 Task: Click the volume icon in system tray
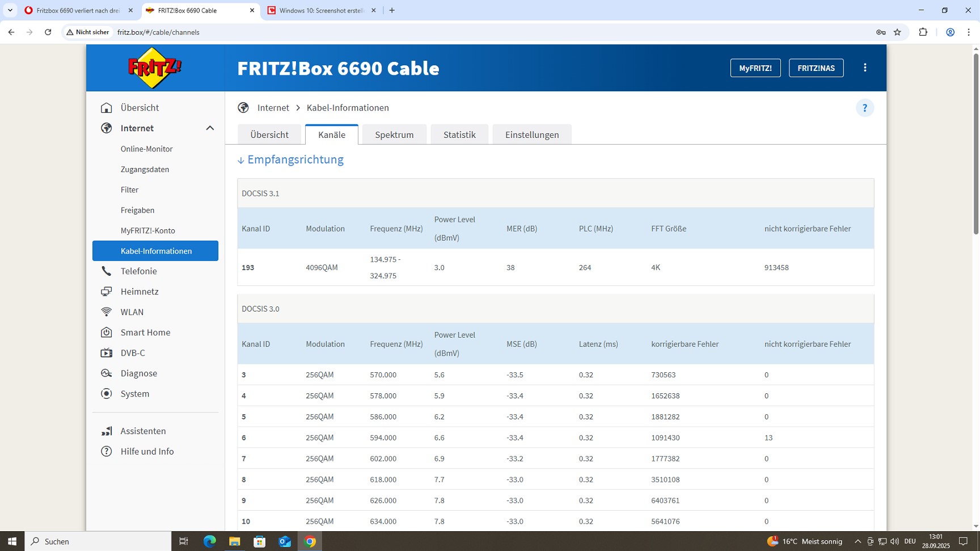coord(894,541)
